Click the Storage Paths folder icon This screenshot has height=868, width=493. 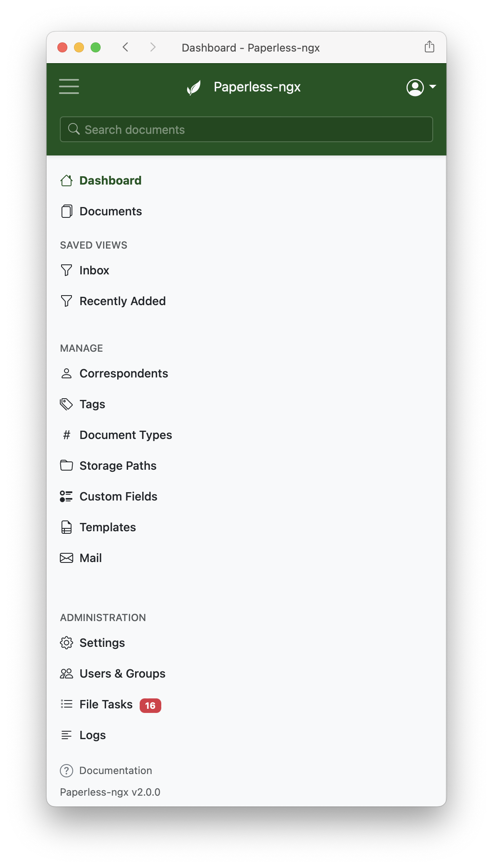[67, 466]
